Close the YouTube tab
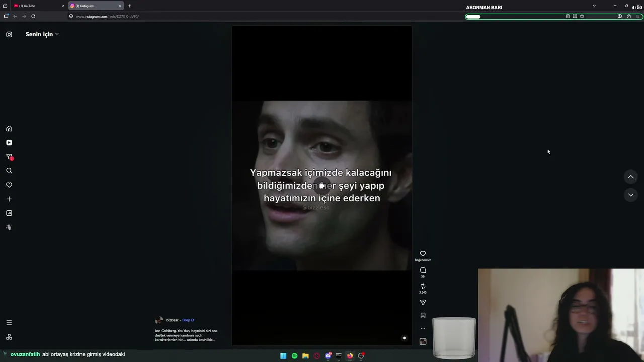 (x=63, y=6)
